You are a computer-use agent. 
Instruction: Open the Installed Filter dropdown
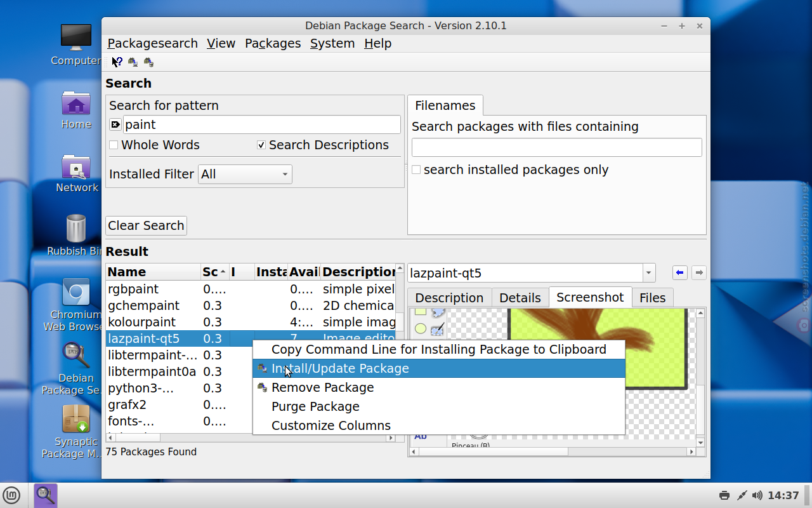(x=245, y=174)
